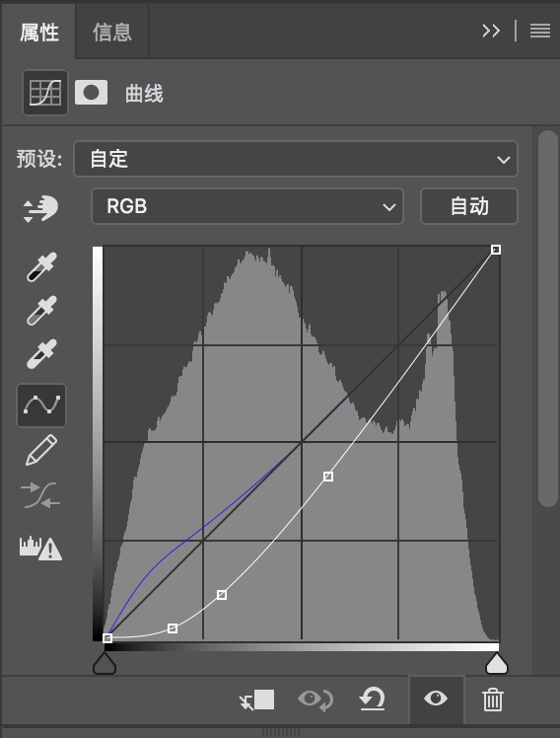
Task: Toggle clip to layer button
Action: (x=256, y=700)
